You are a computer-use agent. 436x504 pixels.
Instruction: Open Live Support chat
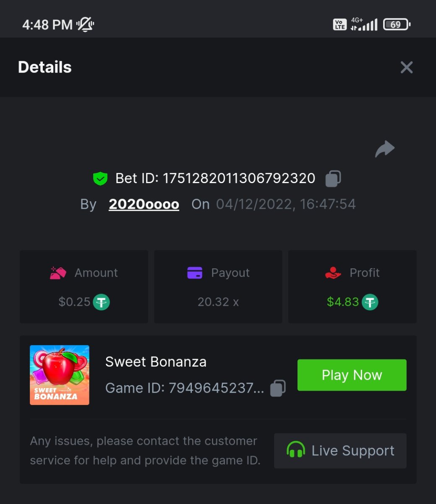click(x=340, y=451)
